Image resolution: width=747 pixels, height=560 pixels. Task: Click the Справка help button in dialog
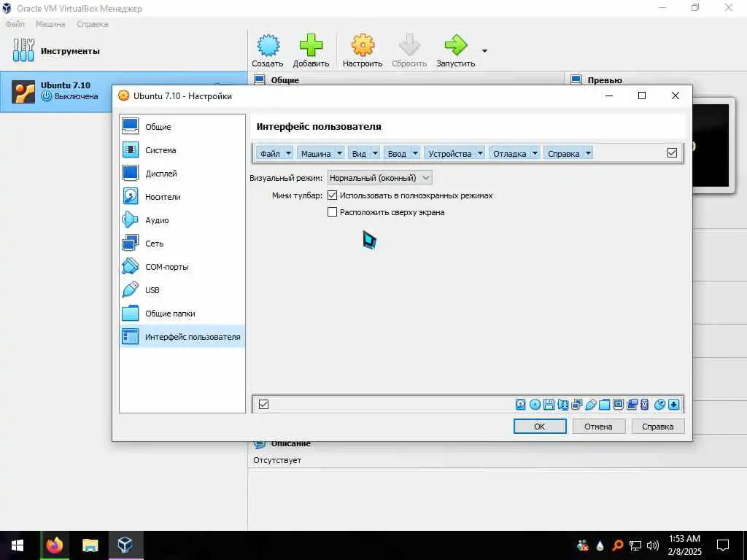tap(657, 426)
